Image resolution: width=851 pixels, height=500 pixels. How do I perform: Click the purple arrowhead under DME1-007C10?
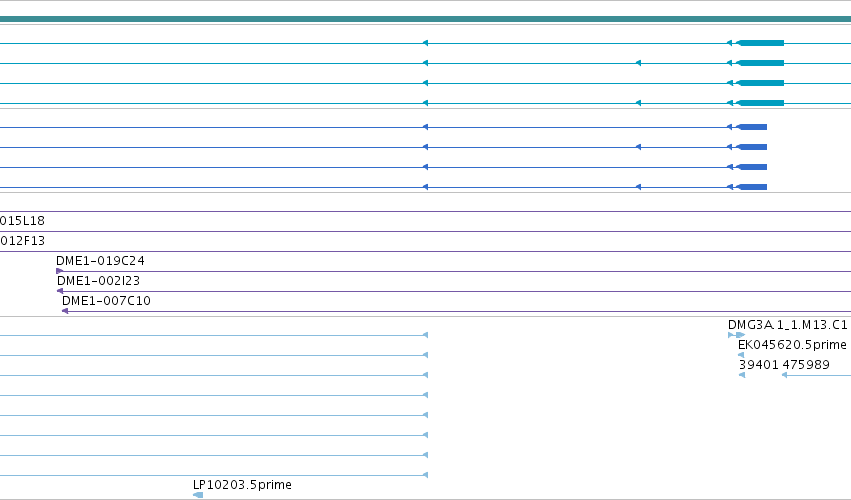[x=65, y=311]
